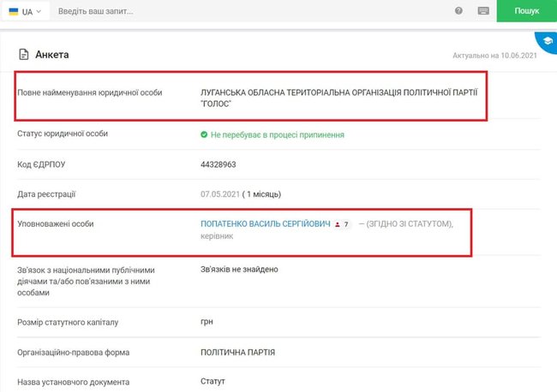Click the ПОЛІТИЧНА ПАРТІЯ legal form value
557x392 pixels.
[x=237, y=352]
